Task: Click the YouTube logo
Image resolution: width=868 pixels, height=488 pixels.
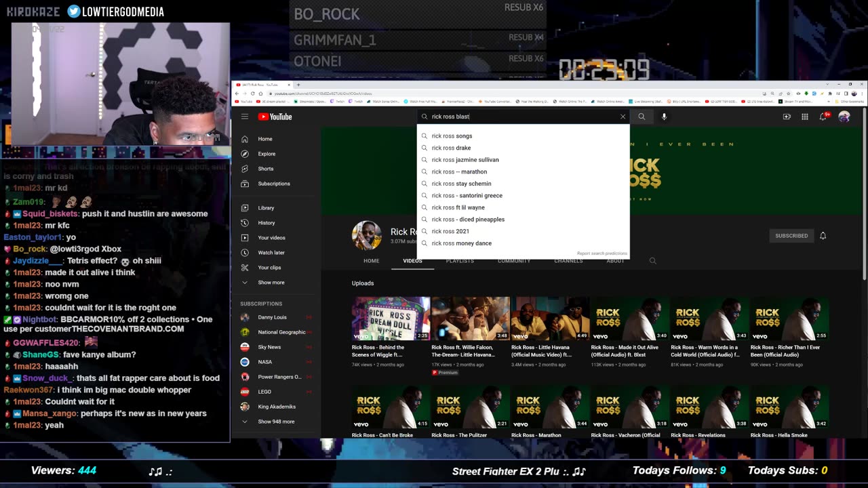Action: [x=275, y=117]
